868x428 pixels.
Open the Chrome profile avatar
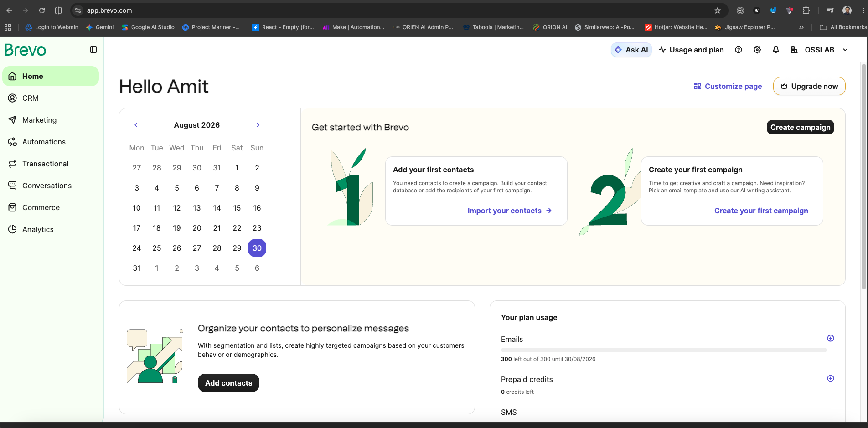(847, 10)
